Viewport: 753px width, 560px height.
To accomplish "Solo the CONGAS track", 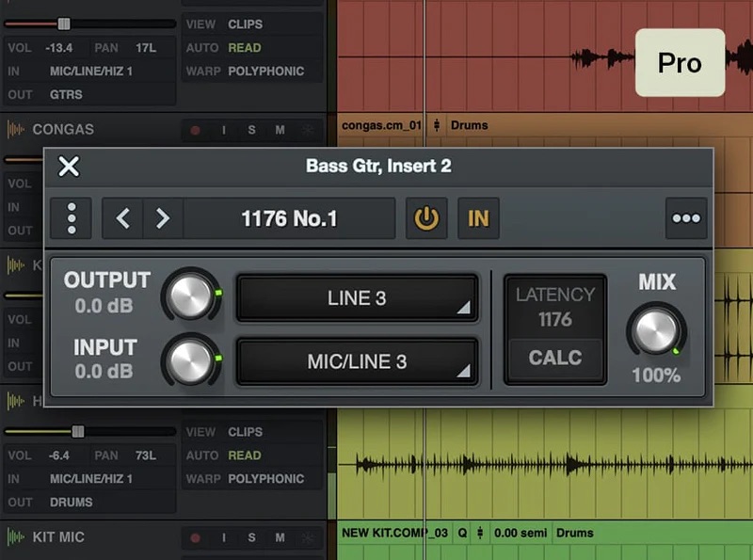I will tap(251, 130).
